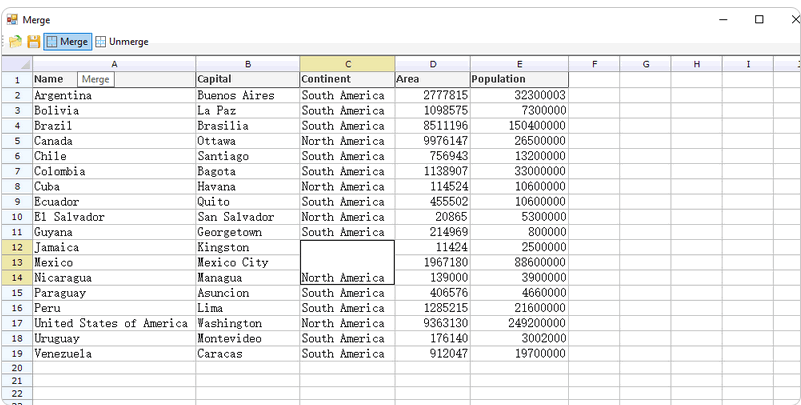Image resolution: width=801 pixels, height=405 pixels.
Task: Select Canada's North America continent cell
Action: (347, 141)
